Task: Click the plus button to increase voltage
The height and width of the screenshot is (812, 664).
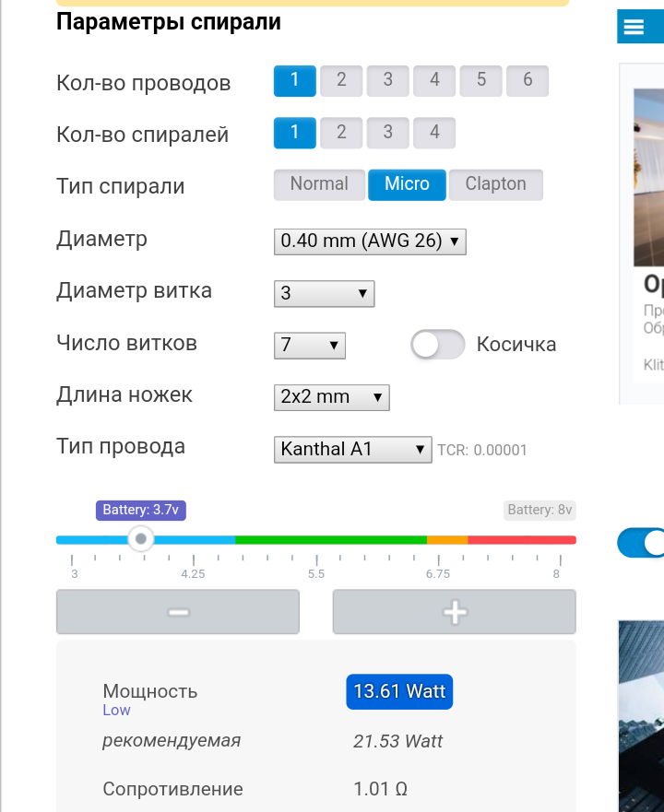Action: point(454,612)
